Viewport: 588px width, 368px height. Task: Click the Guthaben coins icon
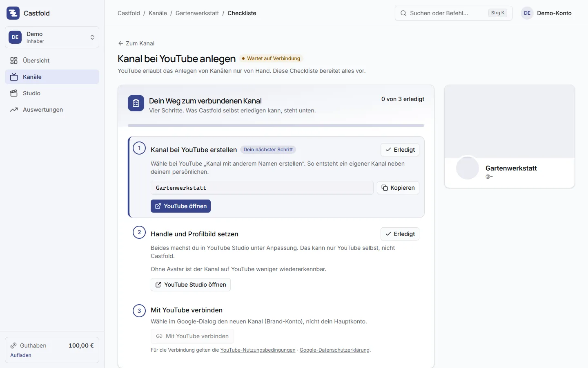coord(13,346)
